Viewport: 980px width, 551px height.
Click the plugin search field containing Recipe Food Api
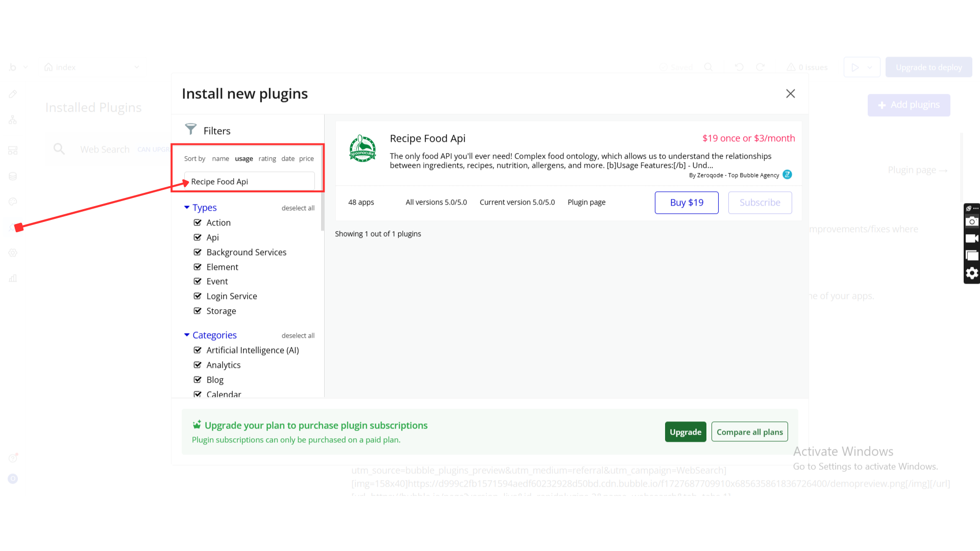tap(250, 182)
